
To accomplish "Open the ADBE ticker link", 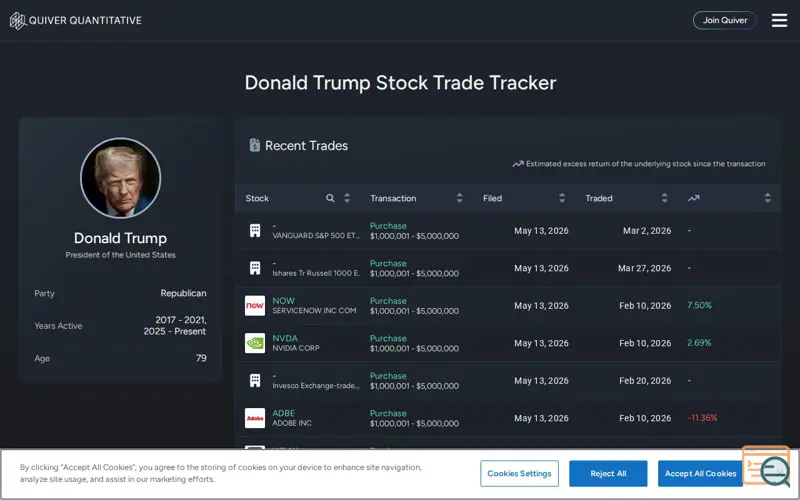I will pyautogui.click(x=284, y=413).
